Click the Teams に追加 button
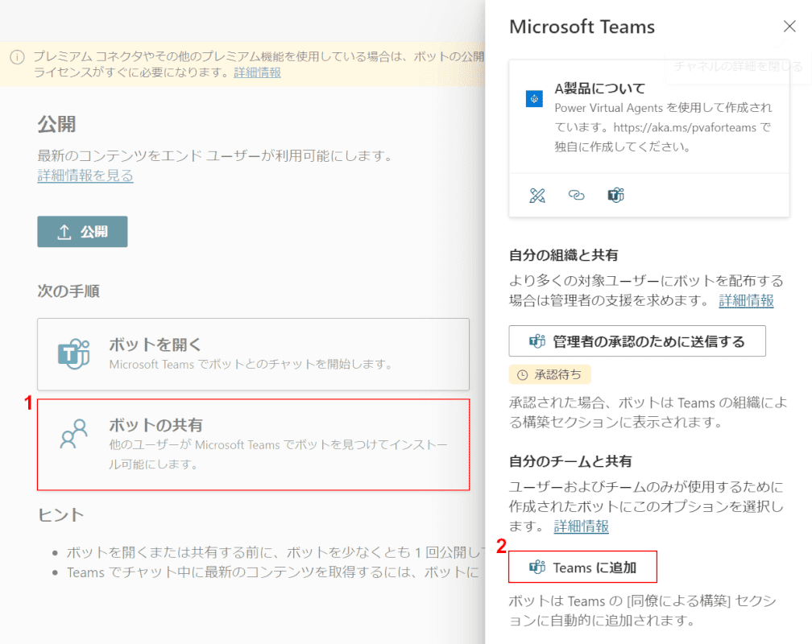Image resolution: width=812 pixels, height=644 pixels. tap(582, 568)
